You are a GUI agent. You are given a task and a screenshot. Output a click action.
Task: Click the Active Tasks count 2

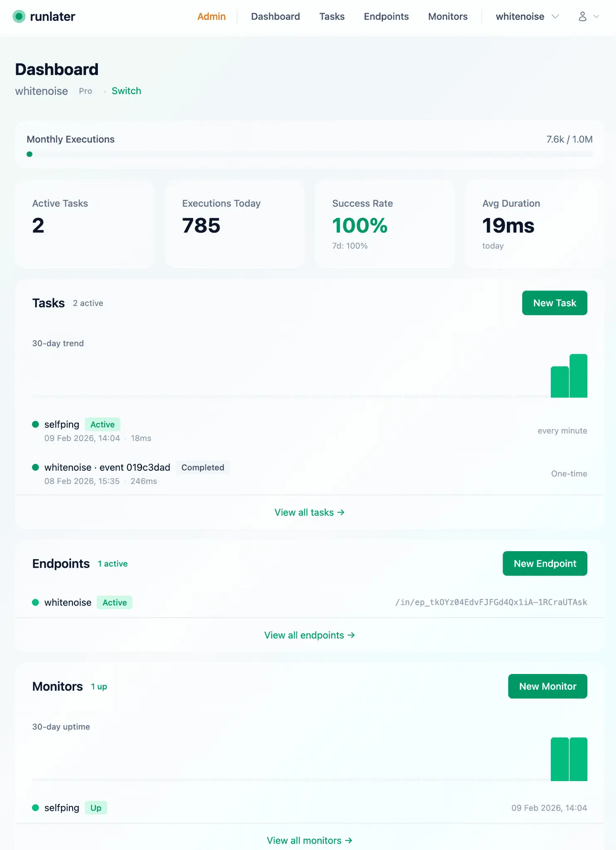tap(38, 226)
